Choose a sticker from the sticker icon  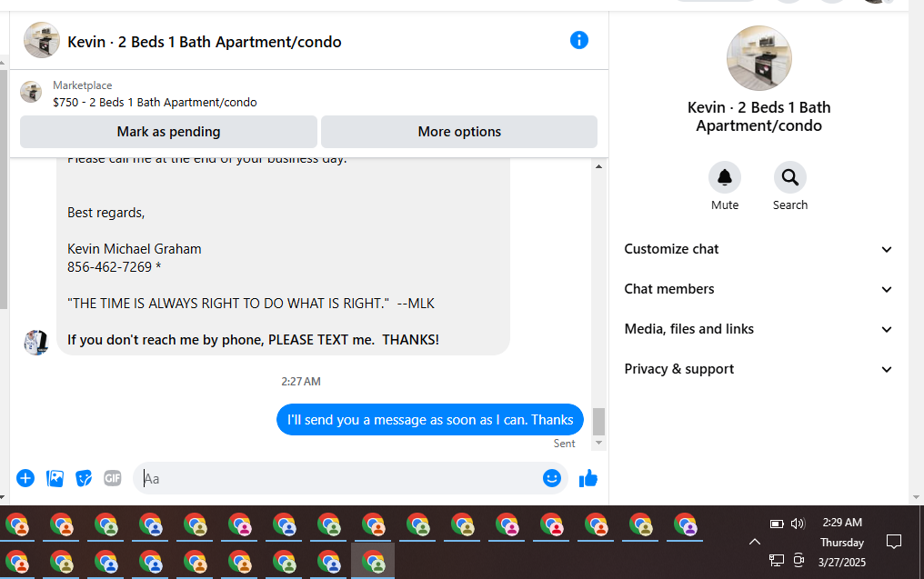pyautogui.click(x=84, y=478)
